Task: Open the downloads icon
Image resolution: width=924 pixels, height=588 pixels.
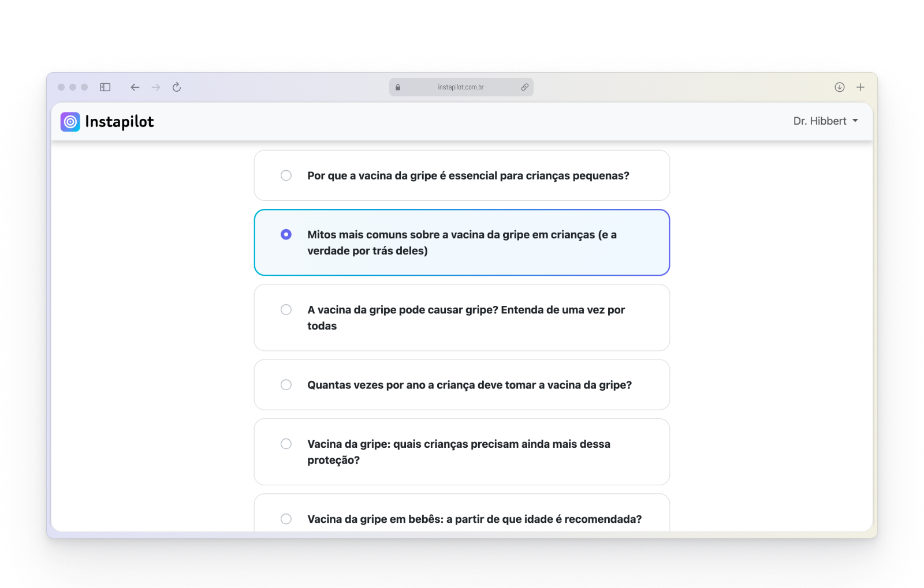Action: pos(840,87)
